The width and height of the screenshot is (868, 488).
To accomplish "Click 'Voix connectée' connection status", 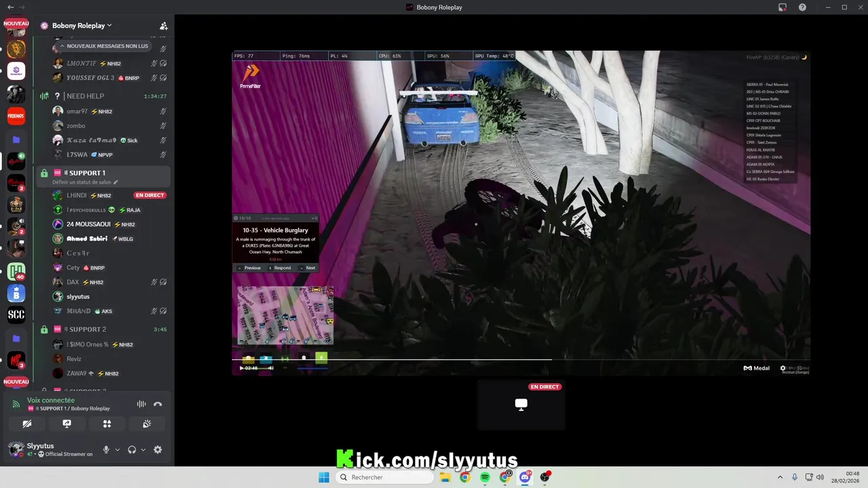I will pos(51,401).
